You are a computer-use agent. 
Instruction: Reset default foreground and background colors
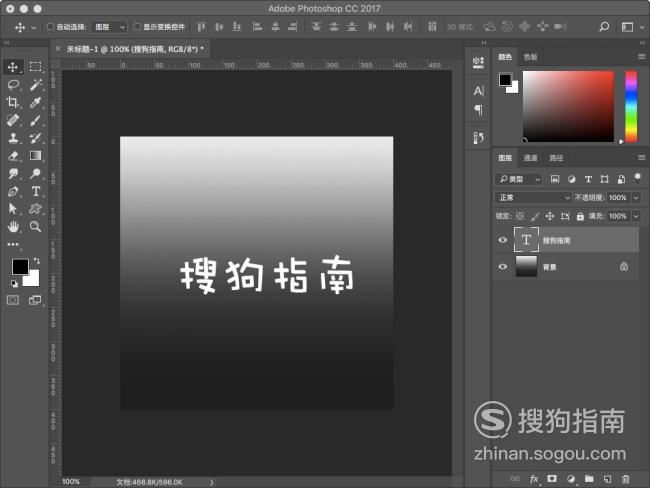click(14, 284)
